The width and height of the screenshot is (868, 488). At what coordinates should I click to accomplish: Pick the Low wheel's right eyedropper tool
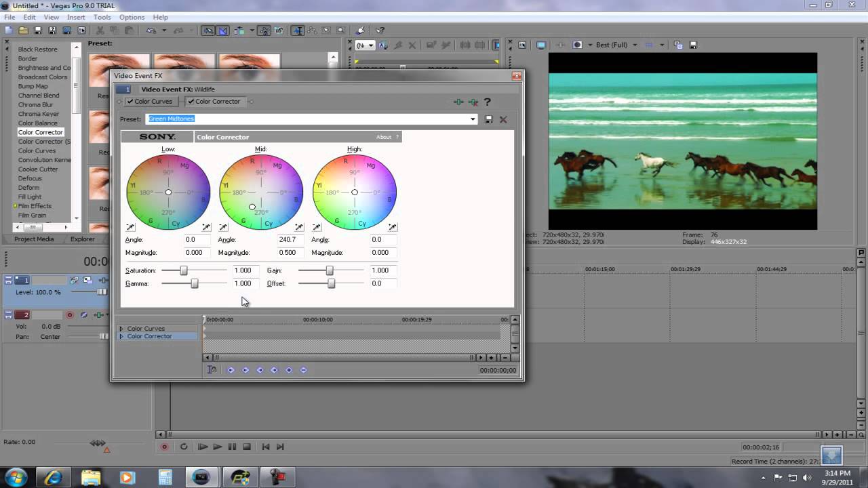click(x=206, y=227)
